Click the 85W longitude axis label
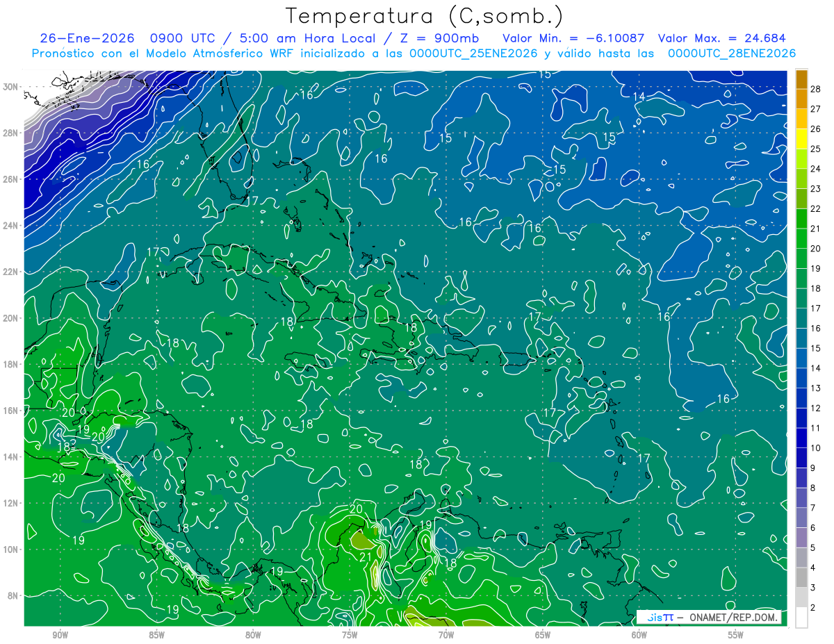Image resolution: width=834 pixels, height=644 pixels. pos(157,634)
